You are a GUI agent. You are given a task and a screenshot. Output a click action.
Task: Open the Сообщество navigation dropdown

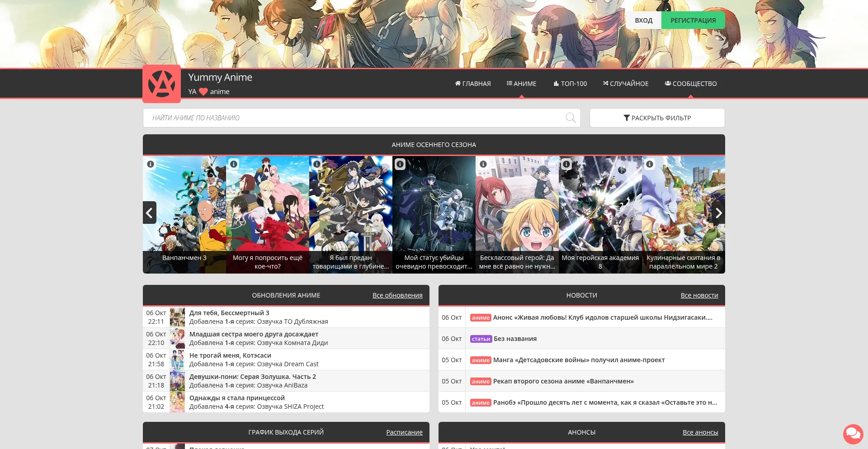click(690, 84)
